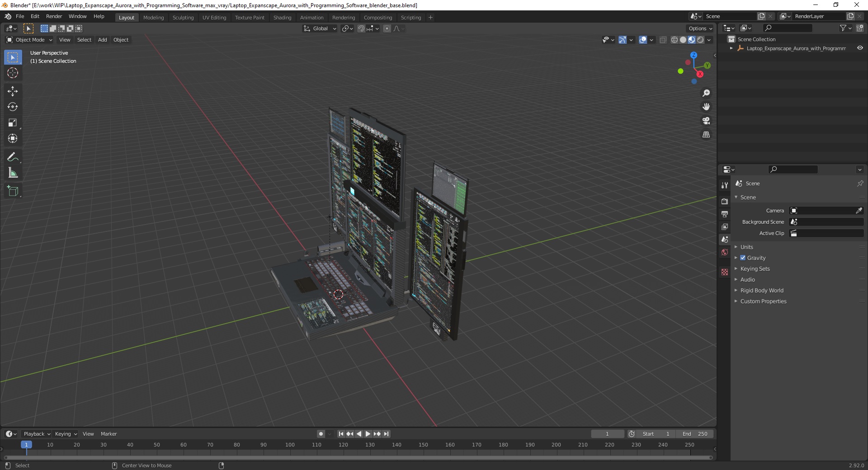Open the outliner filter dropdown

pyautogui.click(x=845, y=28)
